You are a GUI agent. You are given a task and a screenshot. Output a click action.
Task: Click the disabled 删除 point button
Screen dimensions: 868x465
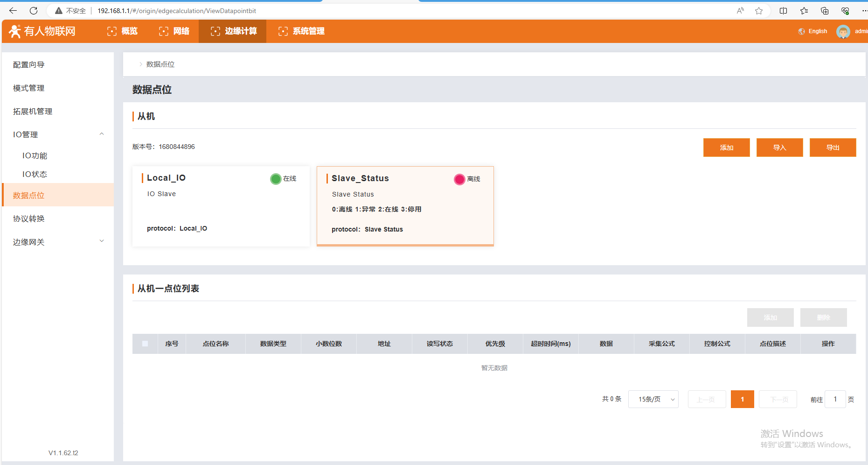(824, 317)
